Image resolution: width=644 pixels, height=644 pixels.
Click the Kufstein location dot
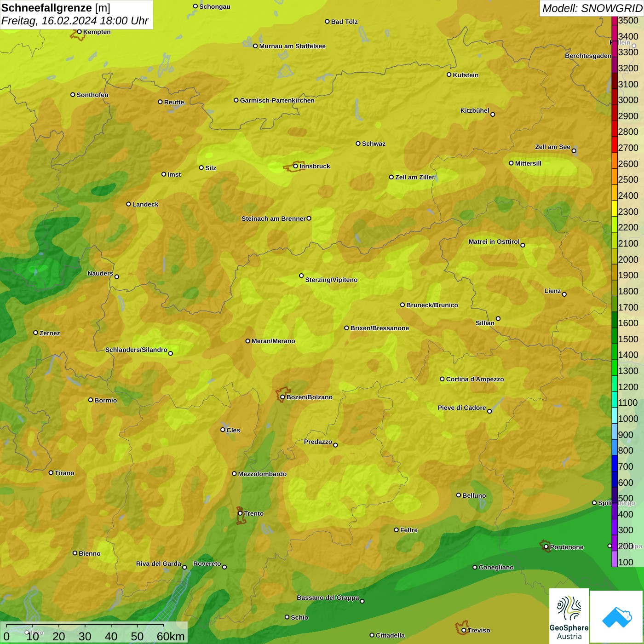click(x=449, y=75)
